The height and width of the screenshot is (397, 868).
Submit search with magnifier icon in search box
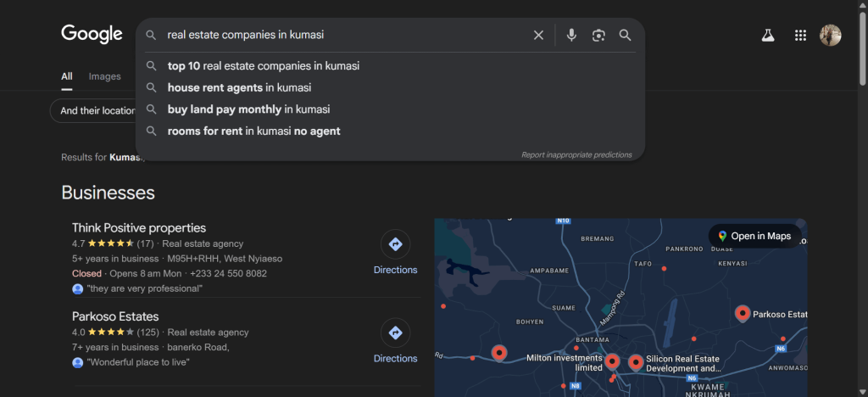coord(625,36)
